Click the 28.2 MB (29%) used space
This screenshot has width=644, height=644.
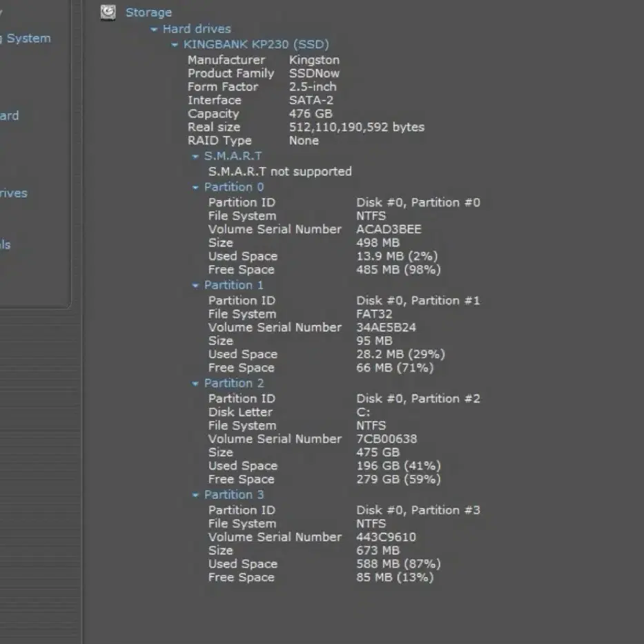click(401, 355)
